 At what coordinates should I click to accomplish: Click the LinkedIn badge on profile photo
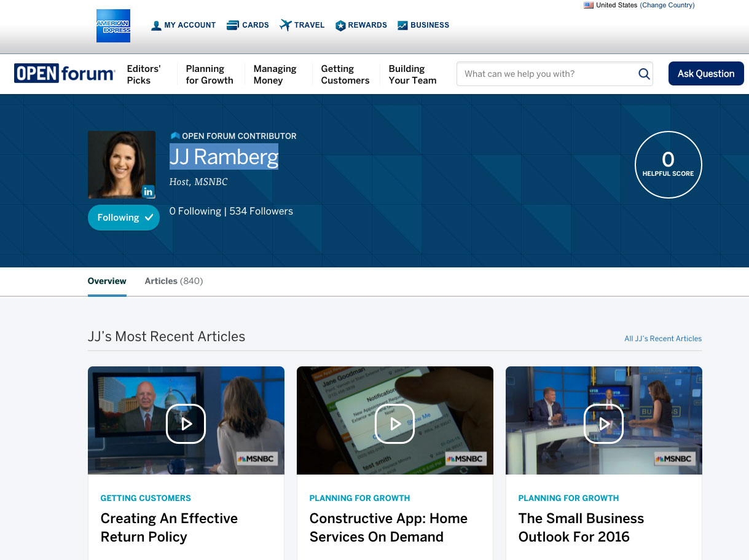point(148,192)
